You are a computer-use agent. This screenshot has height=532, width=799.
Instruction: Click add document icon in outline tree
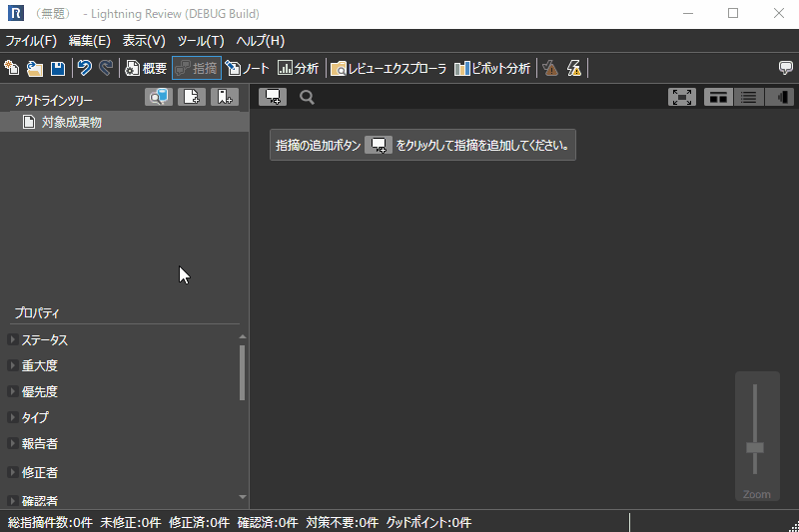(x=192, y=97)
